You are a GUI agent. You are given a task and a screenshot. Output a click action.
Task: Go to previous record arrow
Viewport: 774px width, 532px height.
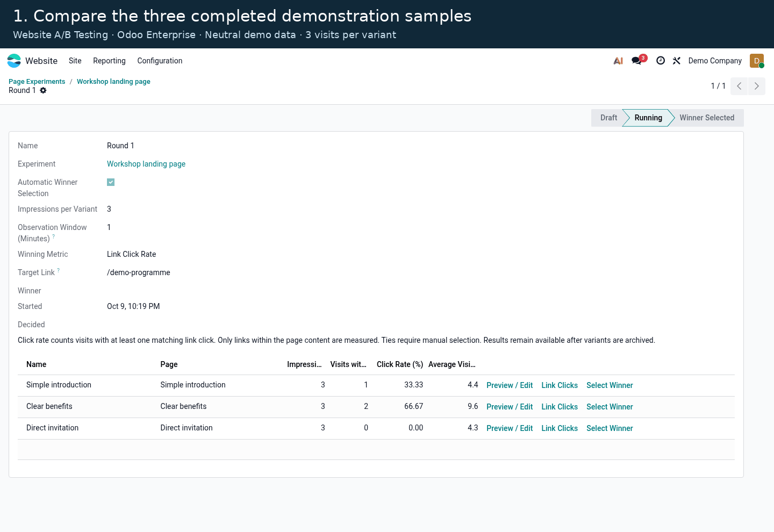[x=739, y=86]
